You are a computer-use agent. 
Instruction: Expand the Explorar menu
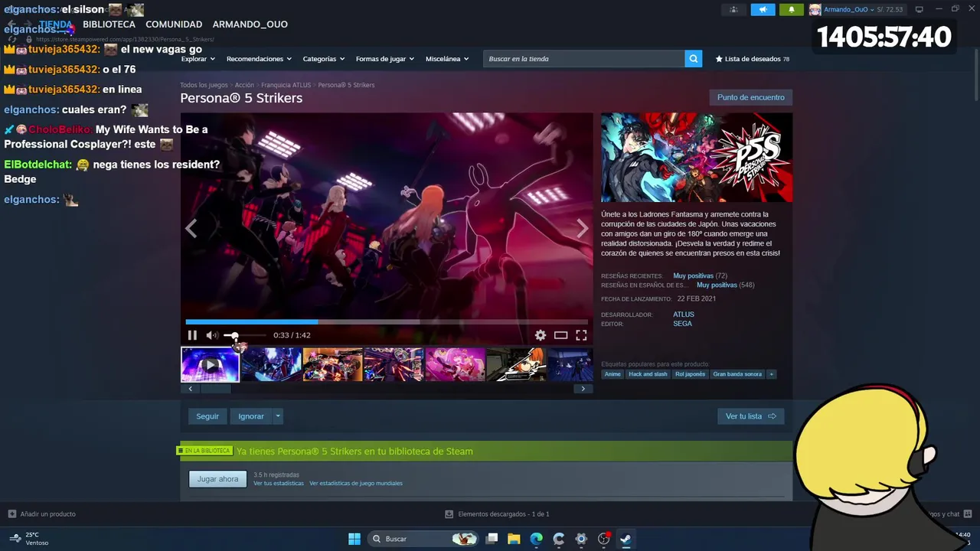click(198, 59)
